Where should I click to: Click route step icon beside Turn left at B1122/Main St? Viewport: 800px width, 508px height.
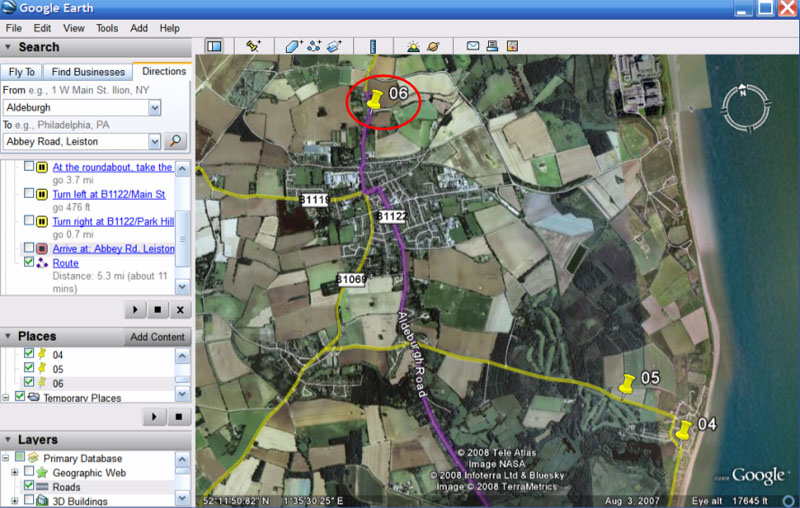click(42, 194)
